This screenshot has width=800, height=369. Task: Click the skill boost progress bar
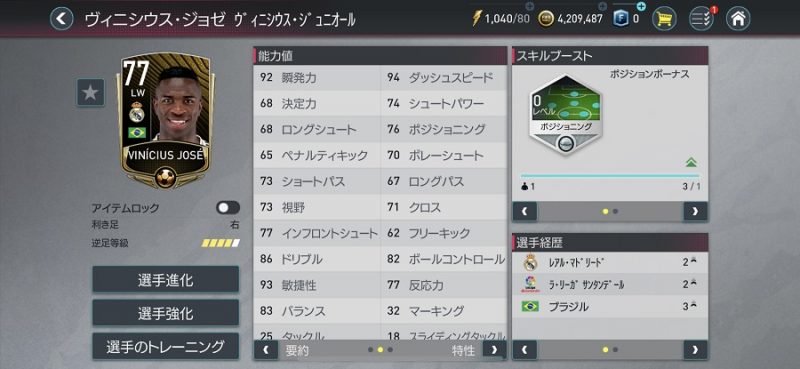tap(610, 176)
